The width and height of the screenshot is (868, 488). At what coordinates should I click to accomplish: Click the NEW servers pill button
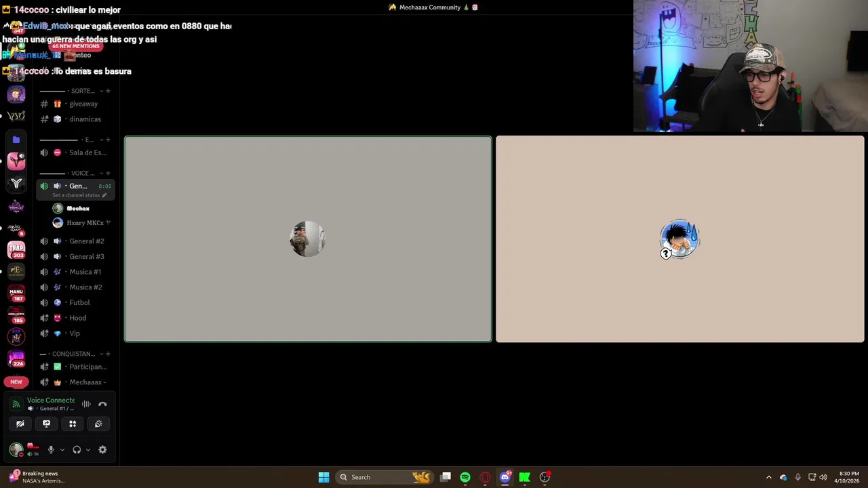(x=16, y=382)
